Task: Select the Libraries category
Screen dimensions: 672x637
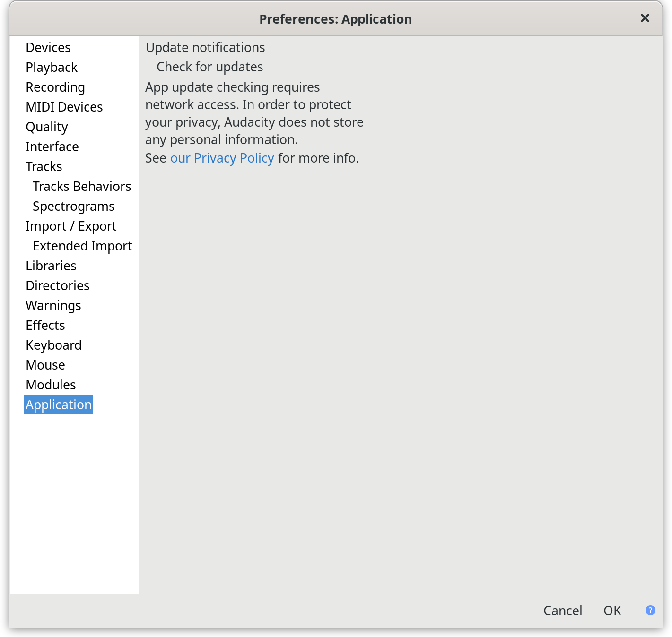Action: point(51,266)
